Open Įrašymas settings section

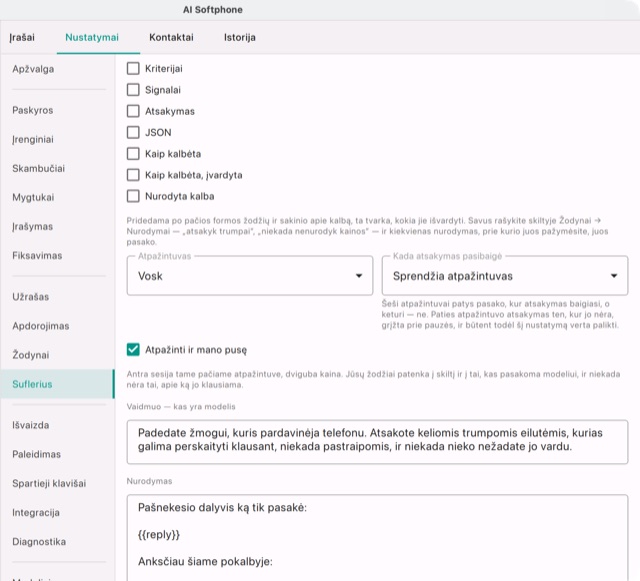(57, 226)
